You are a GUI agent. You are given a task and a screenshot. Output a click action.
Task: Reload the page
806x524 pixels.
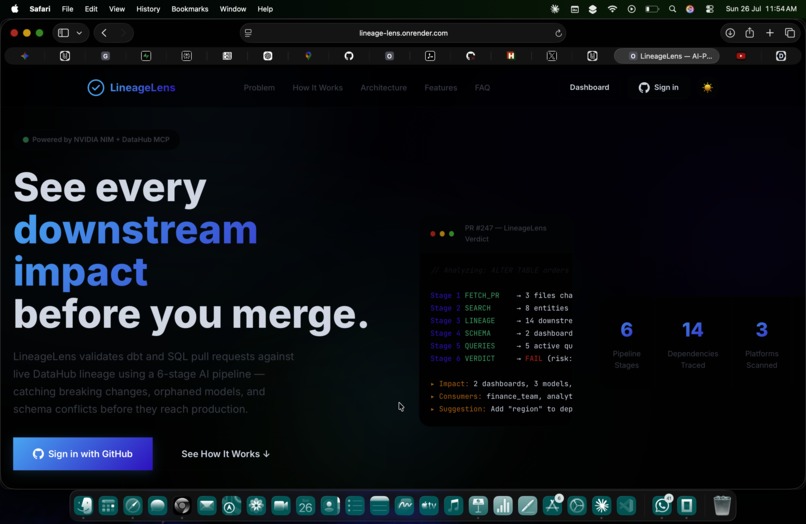click(558, 33)
